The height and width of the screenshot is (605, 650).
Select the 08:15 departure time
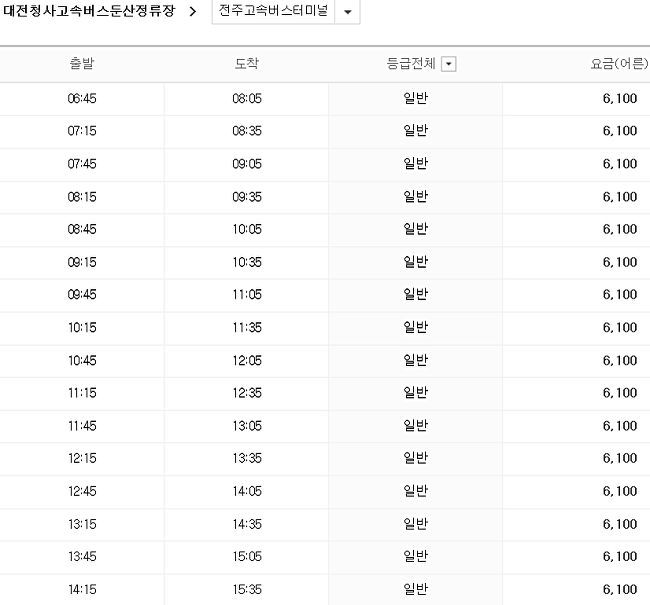tap(82, 197)
